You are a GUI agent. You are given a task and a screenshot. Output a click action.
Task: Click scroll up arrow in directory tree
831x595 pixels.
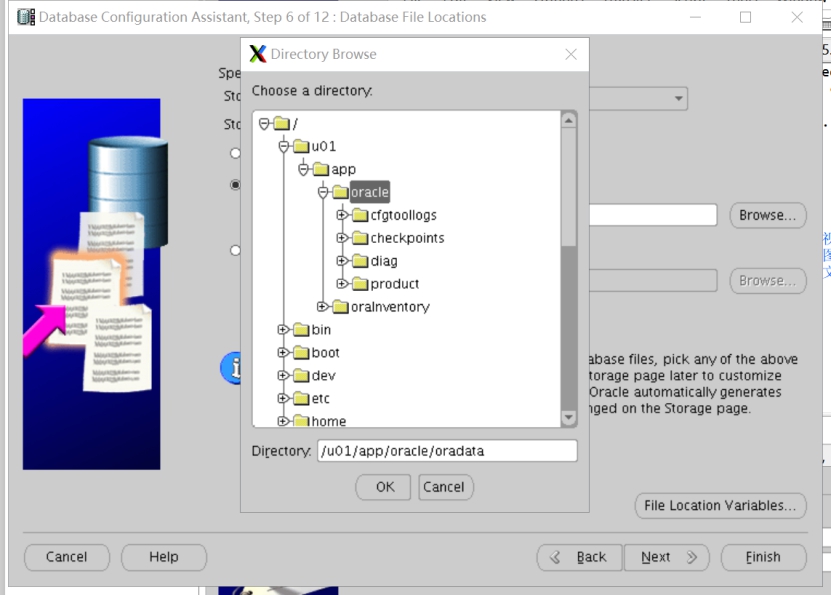(569, 121)
